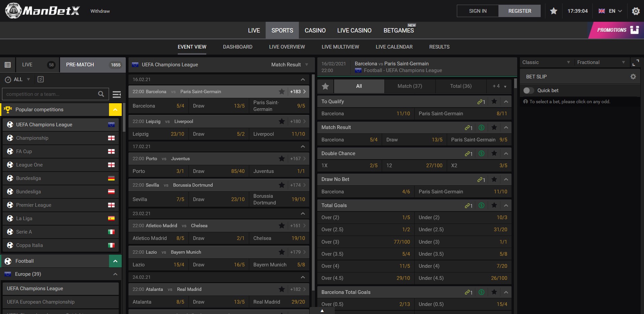This screenshot has height=314, width=644.
Task: Favorite the Atletico Madrid vs Chelsea match
Action: pos(282,226)
